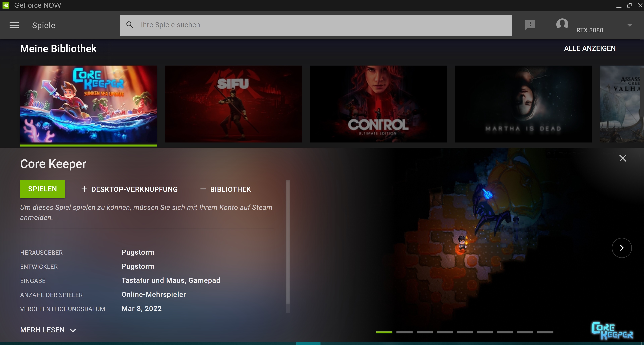Add a DESKTOP-VERKNÜPFUNG shortcut
The height and width of the screenshot is (345, 644).
tap(129, 189)
